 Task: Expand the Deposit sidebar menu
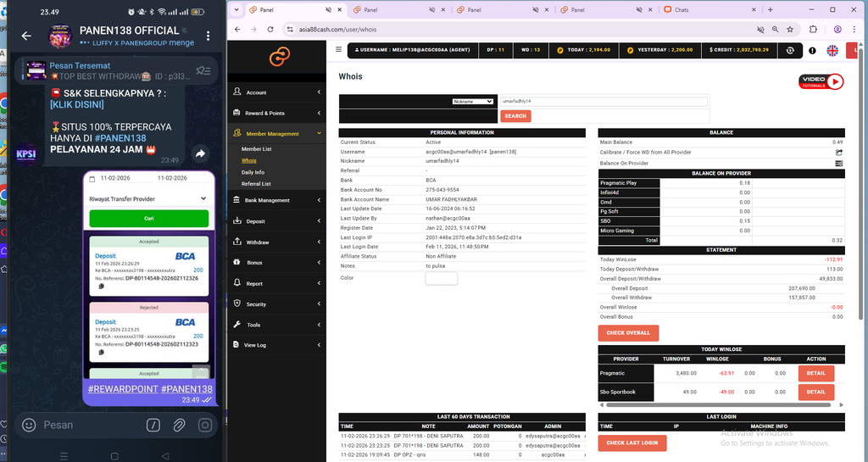276,220
